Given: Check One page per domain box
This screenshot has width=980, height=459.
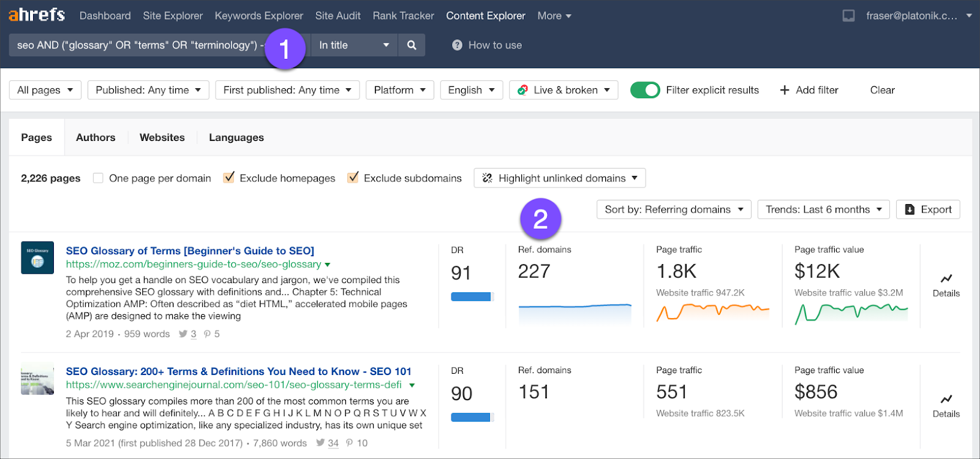Looking at the screenshot, I should tap(98, 178).
